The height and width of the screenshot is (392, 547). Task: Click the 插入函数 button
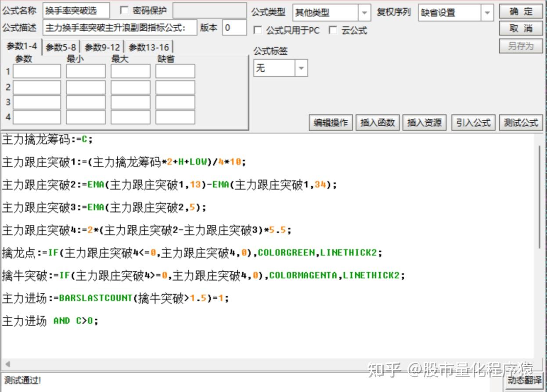pos(378,123)
